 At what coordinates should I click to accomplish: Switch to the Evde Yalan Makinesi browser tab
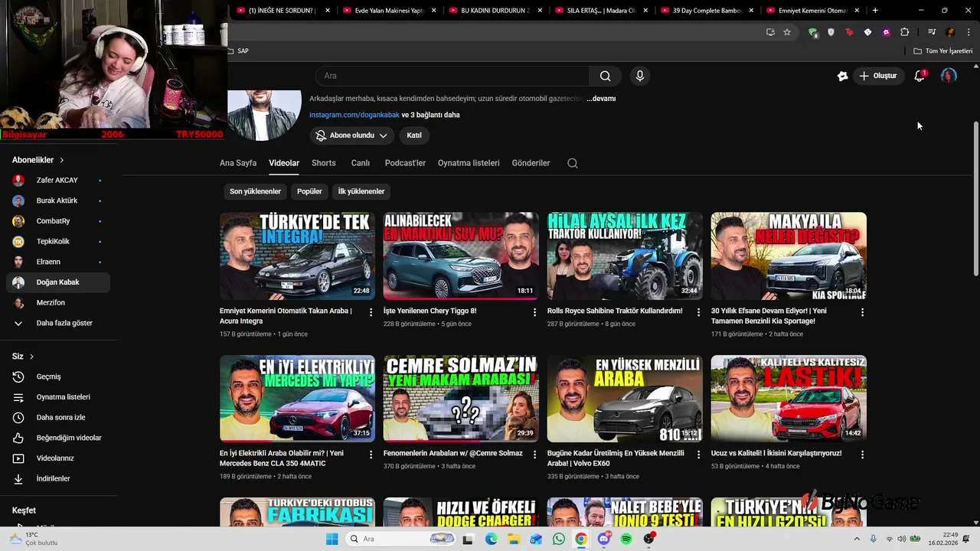[x=389, y=11]
